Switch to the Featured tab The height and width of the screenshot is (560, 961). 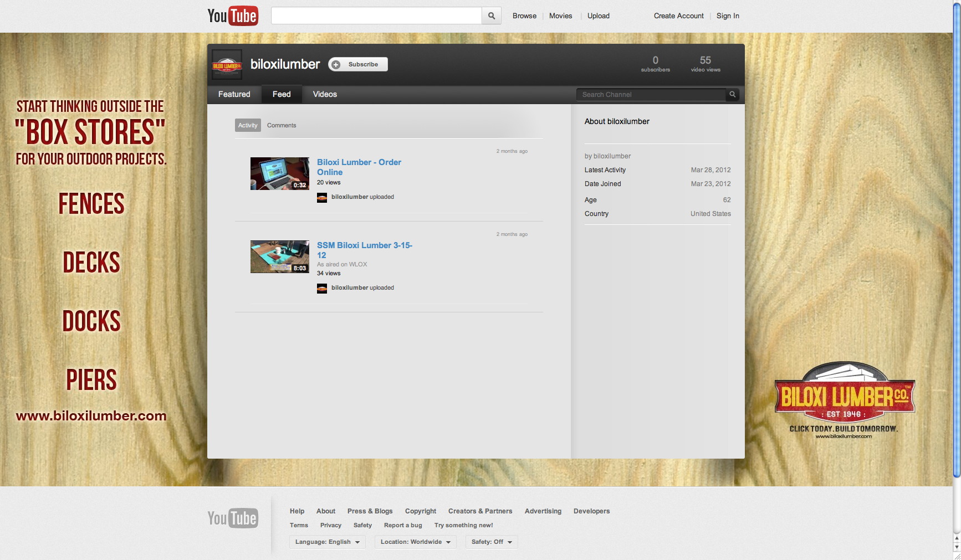point(234,95)
